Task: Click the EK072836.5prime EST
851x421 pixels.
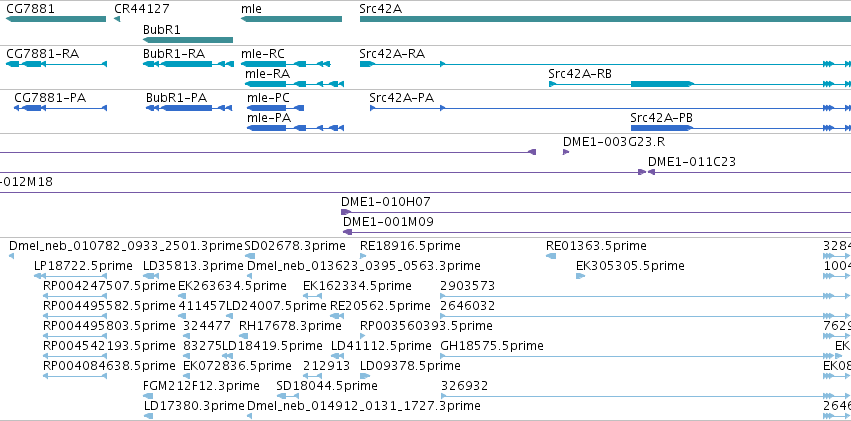Action: pyautogui.click(x=188, y=377)
